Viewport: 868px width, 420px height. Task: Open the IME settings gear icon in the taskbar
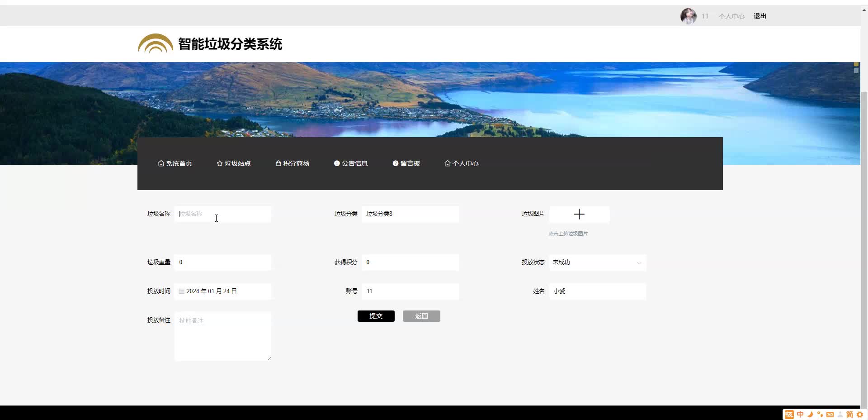pyautogui.click(x=860, y=414)
